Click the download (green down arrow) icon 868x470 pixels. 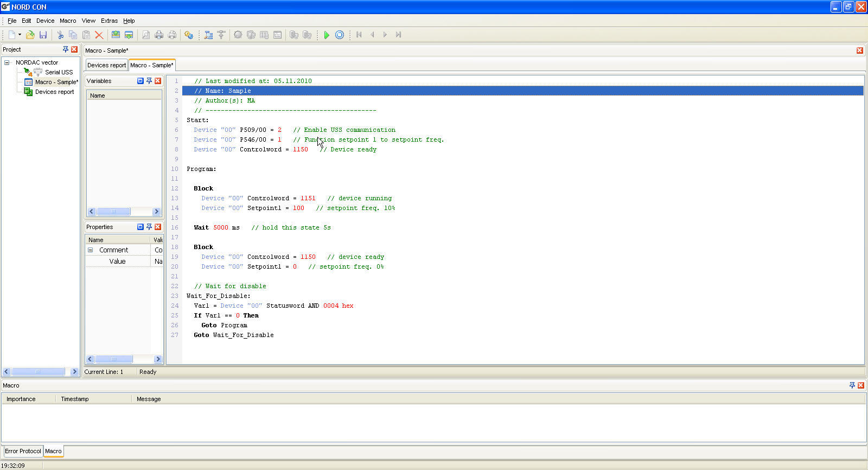(129, 35)
